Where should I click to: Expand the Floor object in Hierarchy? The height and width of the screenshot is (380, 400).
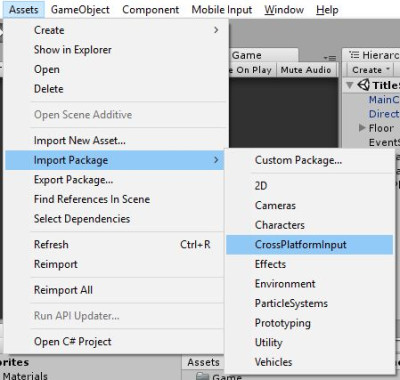(362, 128)
